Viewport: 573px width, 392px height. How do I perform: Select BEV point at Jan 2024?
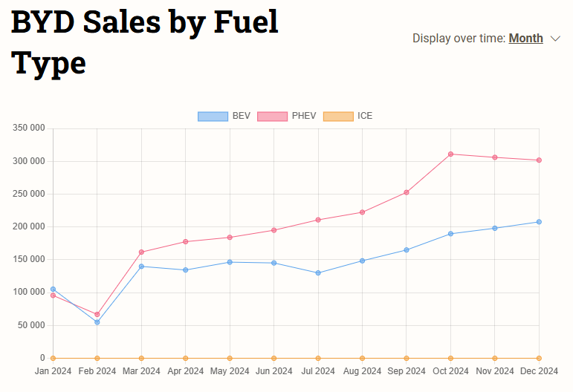click(x=53, y=289)
